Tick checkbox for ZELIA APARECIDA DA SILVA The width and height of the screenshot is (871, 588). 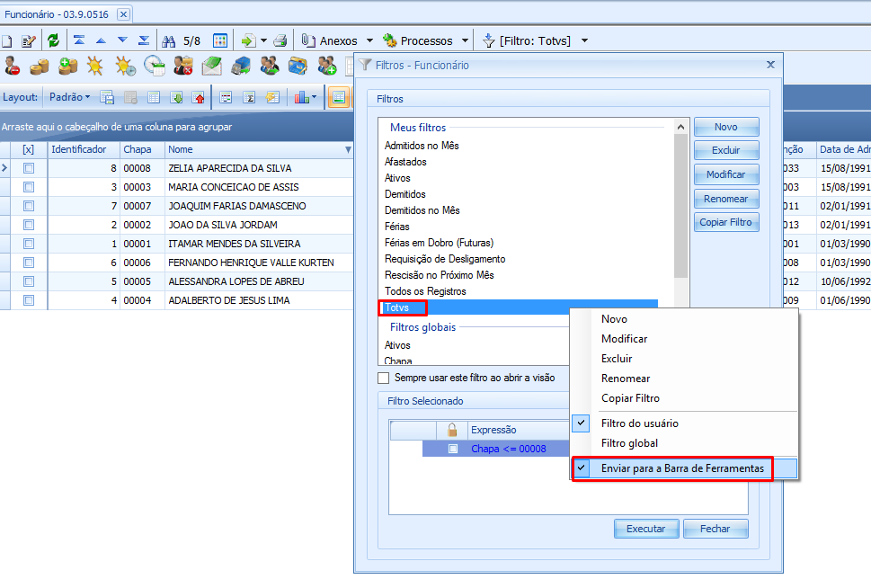click(x=29, y=168)
